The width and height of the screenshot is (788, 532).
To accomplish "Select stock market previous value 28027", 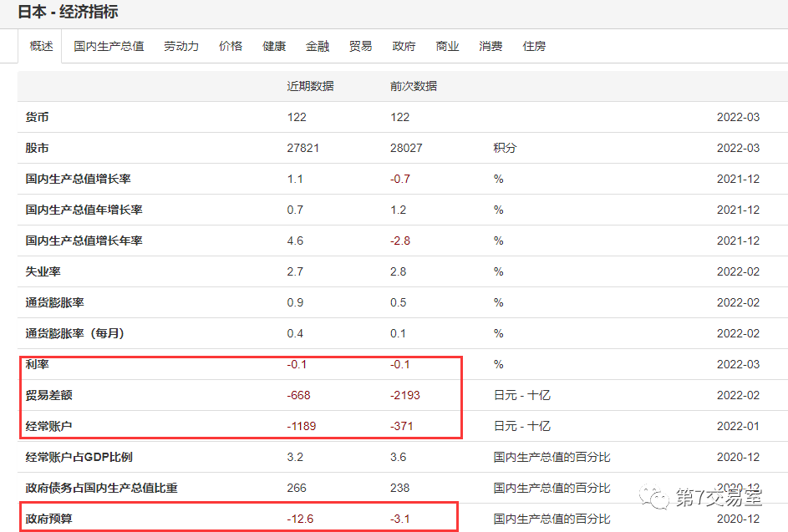I will coord(406,148).
